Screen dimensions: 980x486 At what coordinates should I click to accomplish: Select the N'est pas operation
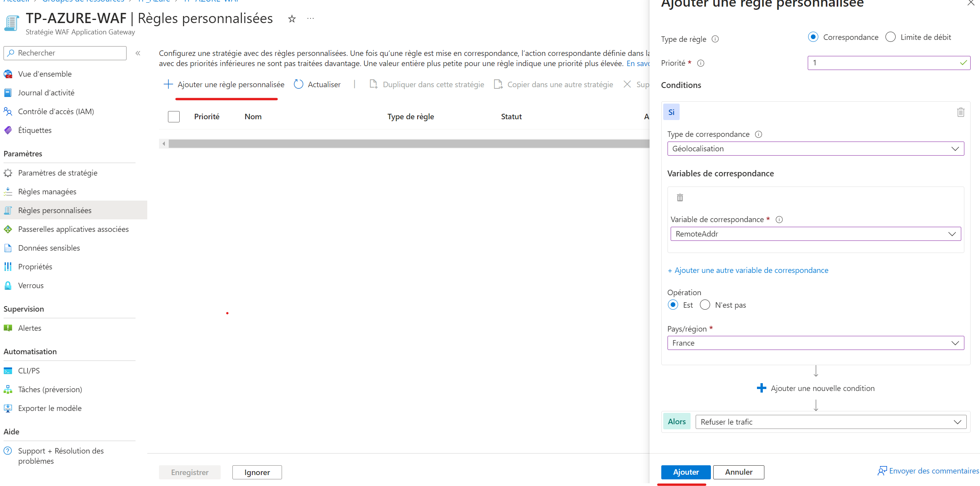click(705, 305)
